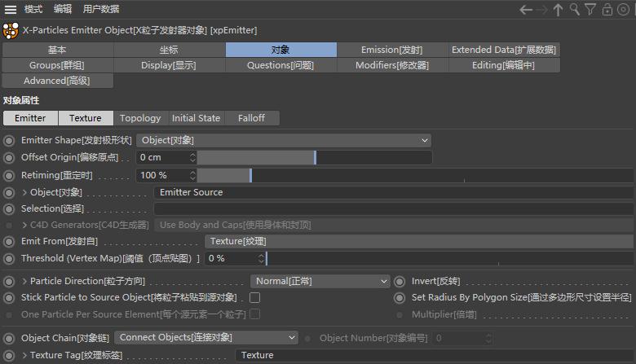Toggle Object Chain keyframe dot
This screenshot has width=636, height=364.
pos(9,338)
